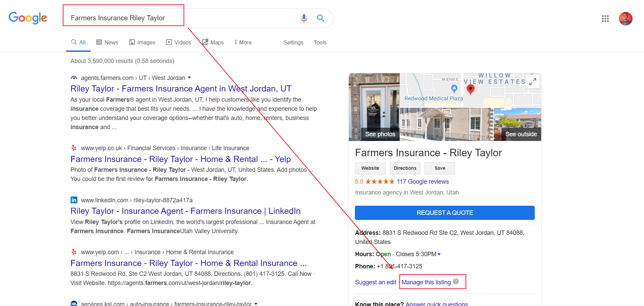Click the red map pin marker

click(471, 89)
